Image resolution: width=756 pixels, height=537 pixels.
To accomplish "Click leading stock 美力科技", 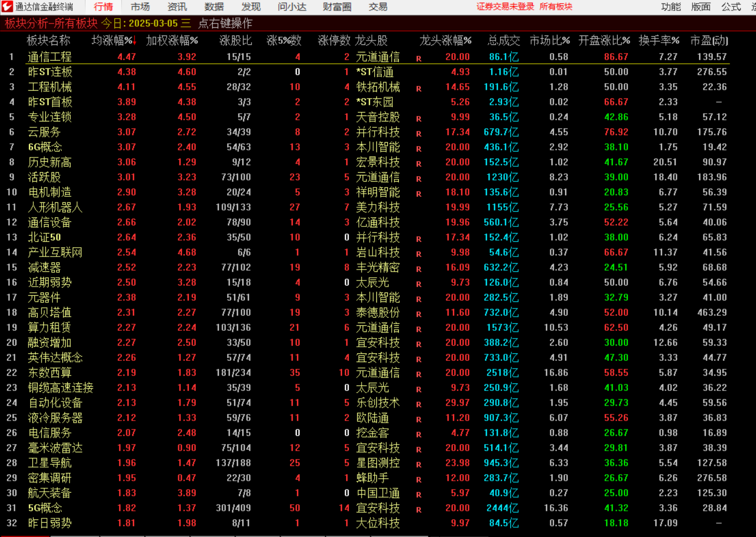I will tap(378, 207).
